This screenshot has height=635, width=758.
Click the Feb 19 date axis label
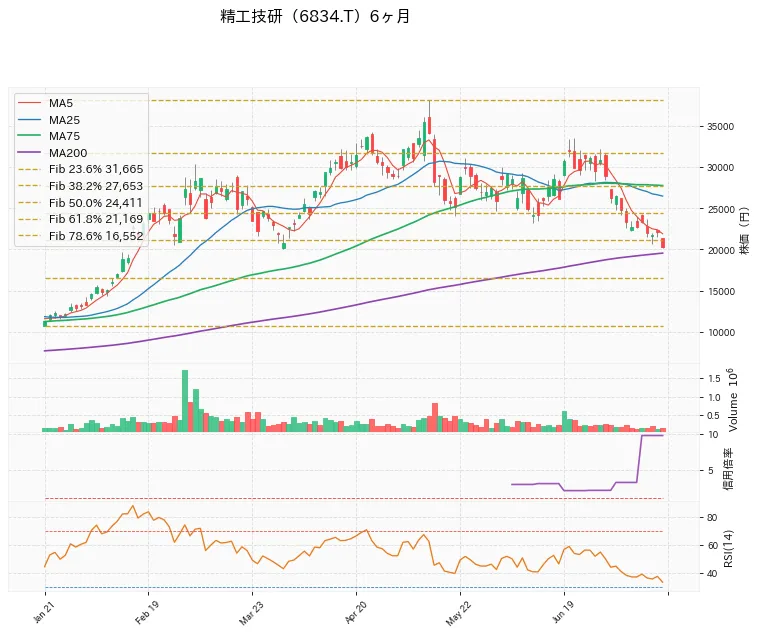[146, 612]
